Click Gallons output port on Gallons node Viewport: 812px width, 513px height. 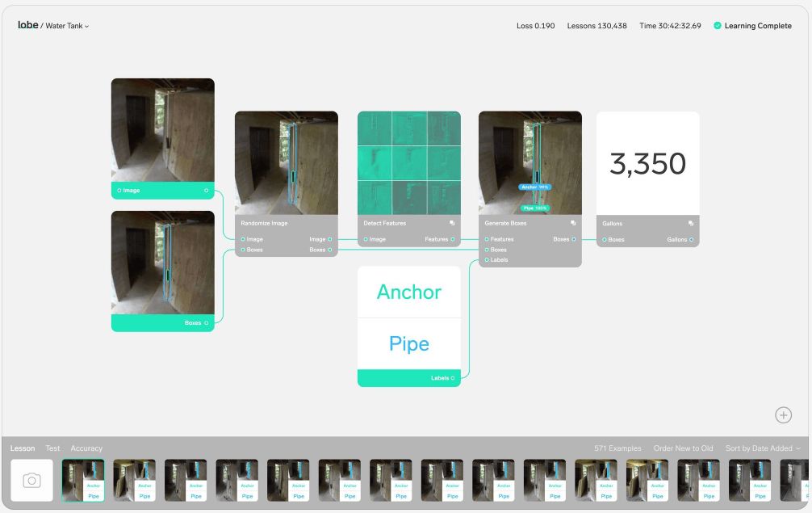pos(692,240)
